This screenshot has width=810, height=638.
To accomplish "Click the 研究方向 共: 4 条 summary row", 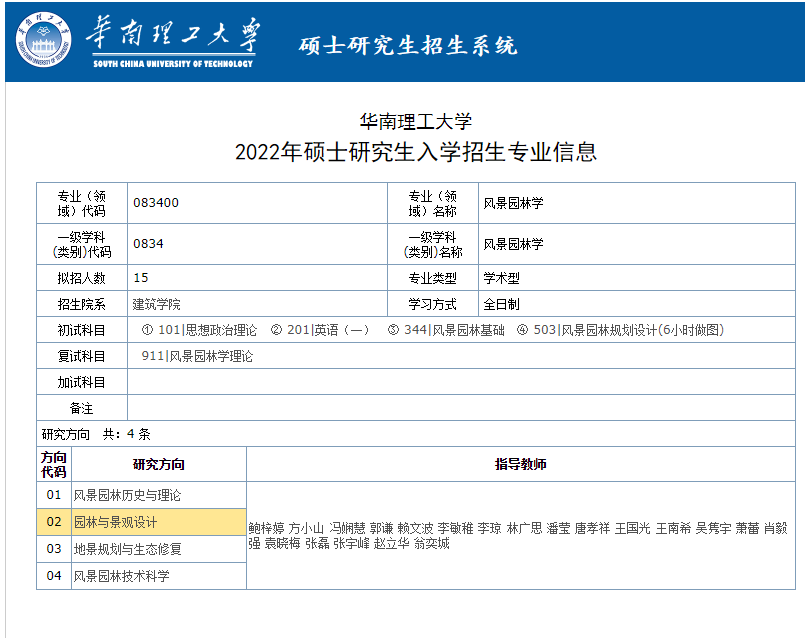I will click(416, 434).
